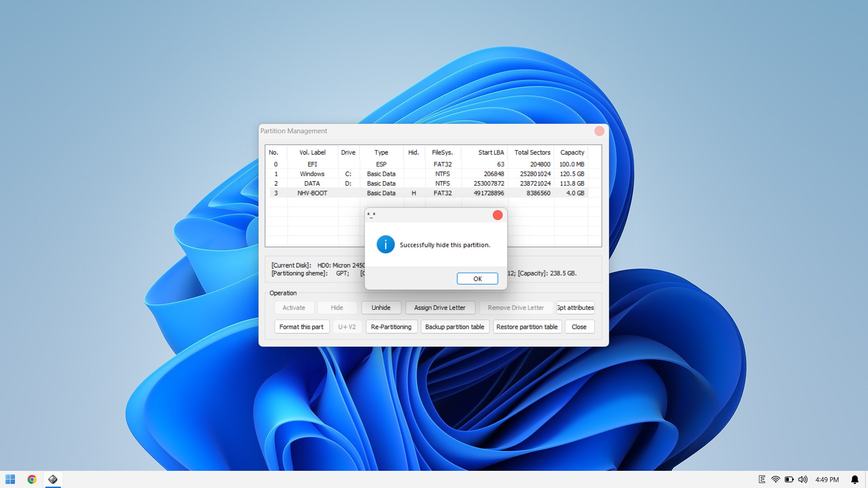Click OK in the success dialog
This screenshot has width=868, height=488.
pos(477,279)
